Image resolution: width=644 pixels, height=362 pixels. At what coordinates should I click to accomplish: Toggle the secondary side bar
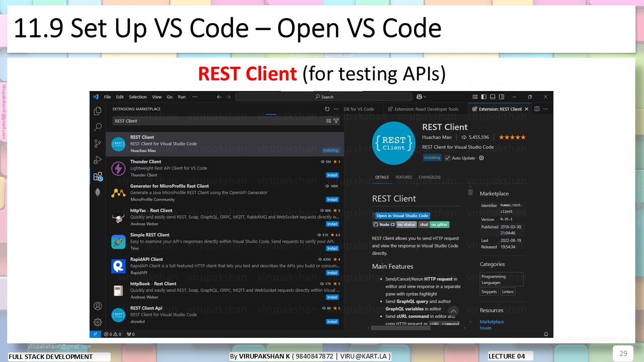pos(502,97)
